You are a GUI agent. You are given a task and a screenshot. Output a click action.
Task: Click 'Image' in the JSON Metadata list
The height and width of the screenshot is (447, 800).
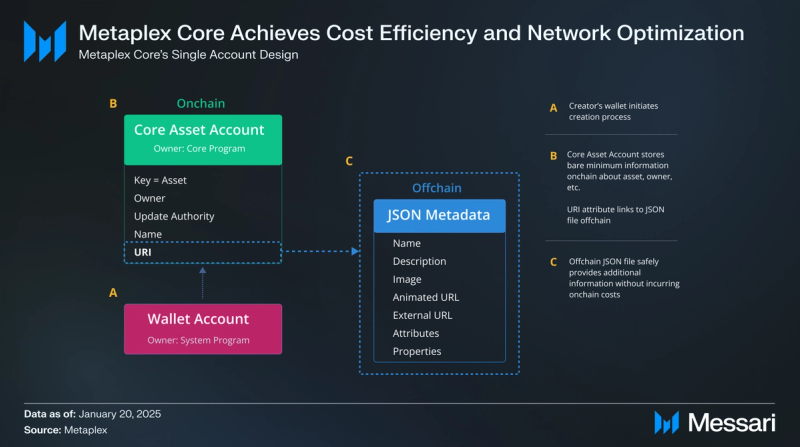(407, 280)
